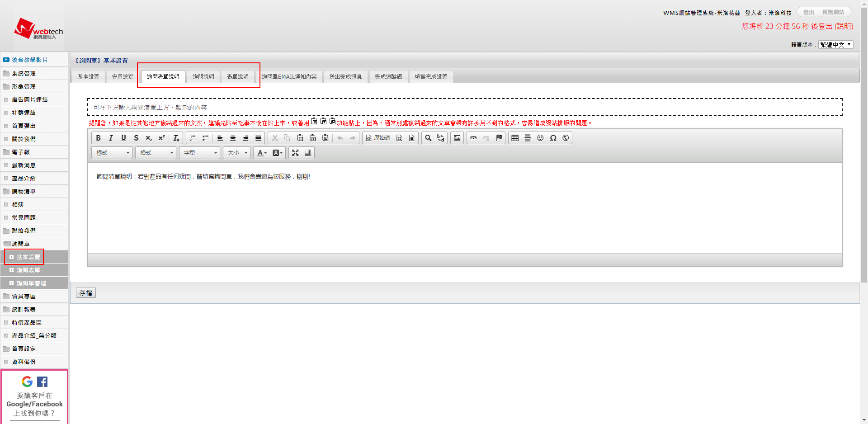
Task: Maximize the editor area
Action: pyautogui.click(x=295, y=153)
